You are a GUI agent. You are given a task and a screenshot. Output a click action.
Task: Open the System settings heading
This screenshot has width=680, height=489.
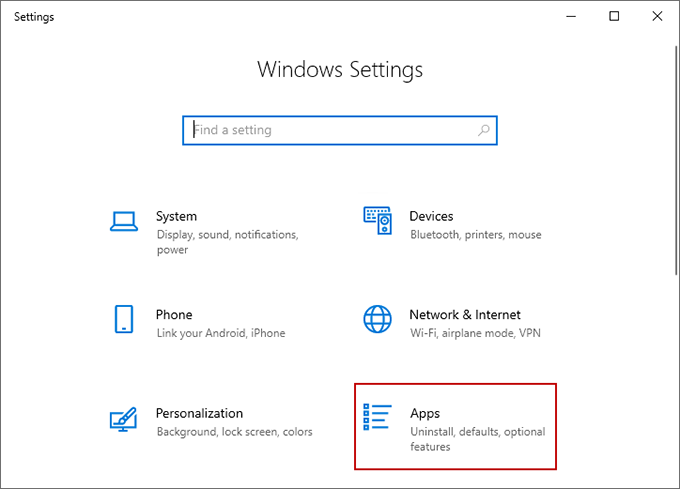coord(176,216)
